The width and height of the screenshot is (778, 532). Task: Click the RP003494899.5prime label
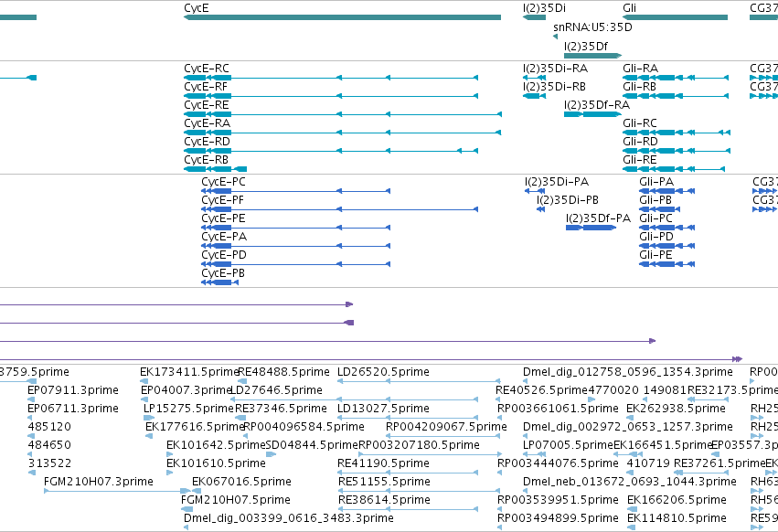click(x=559, y=519)
